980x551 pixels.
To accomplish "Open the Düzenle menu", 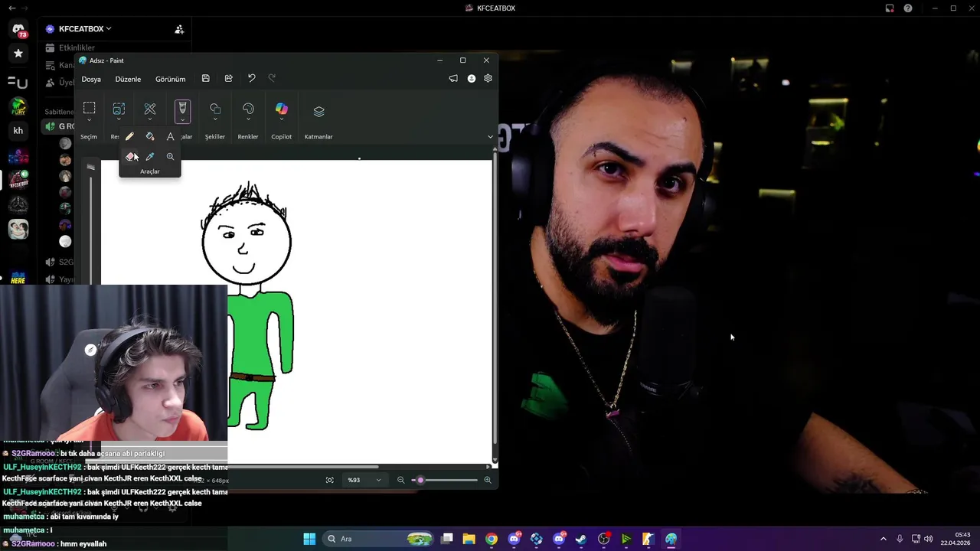I will pyautogui.click(x=128, y=79).
